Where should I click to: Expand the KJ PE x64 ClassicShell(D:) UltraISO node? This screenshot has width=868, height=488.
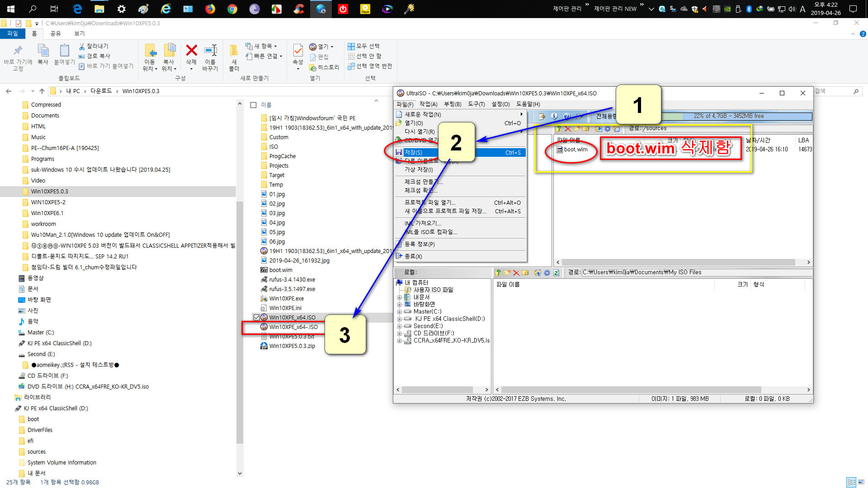pos(399,319)
